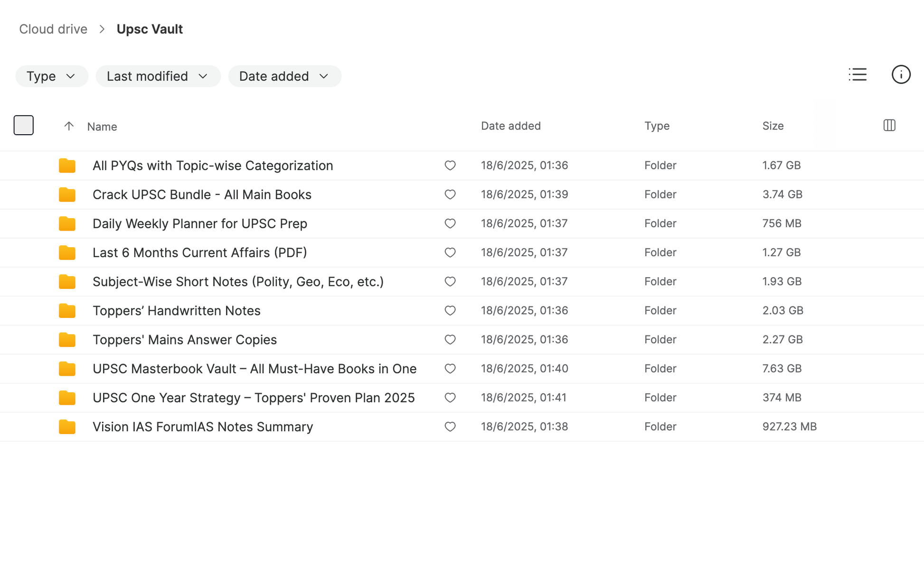
Task: Go to Cloud drive breadcrumb
Action: tap(53, 29)
